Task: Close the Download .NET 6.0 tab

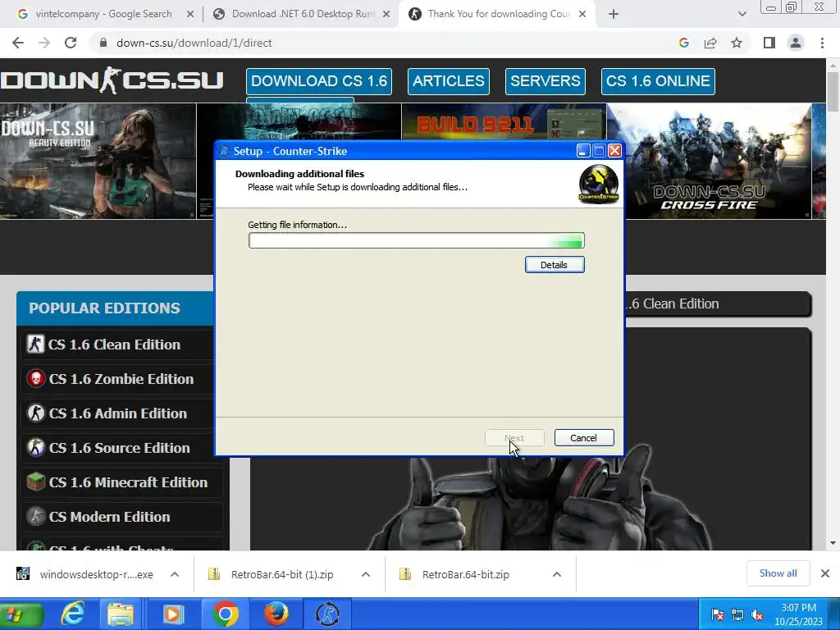Action: [x=386, y=15]
